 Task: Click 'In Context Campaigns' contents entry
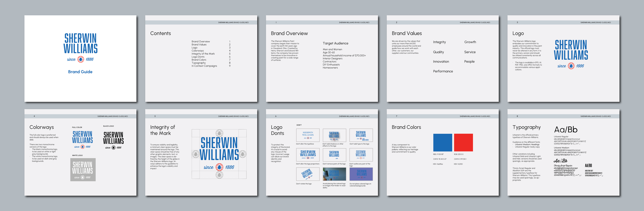point(204,66)
